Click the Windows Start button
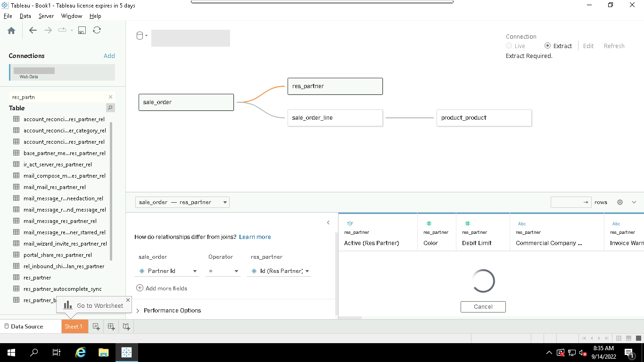 point(11,352)
